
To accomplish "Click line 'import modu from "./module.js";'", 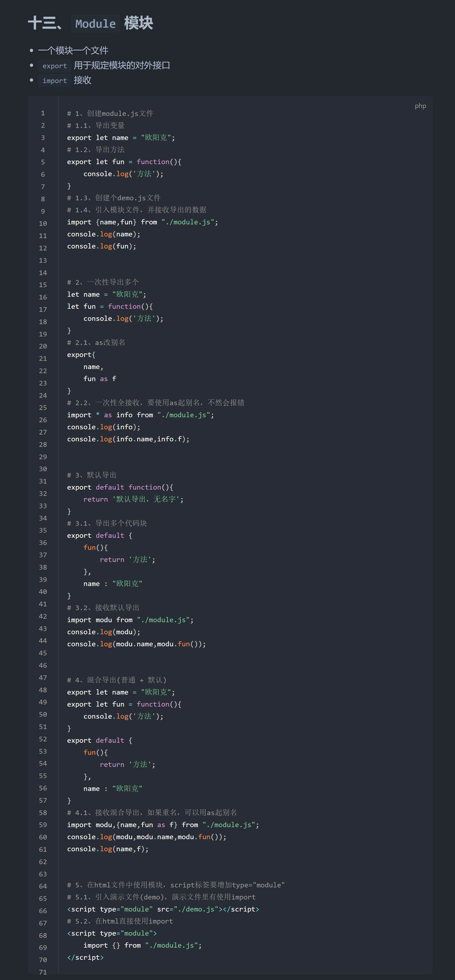I will [130, 620].
